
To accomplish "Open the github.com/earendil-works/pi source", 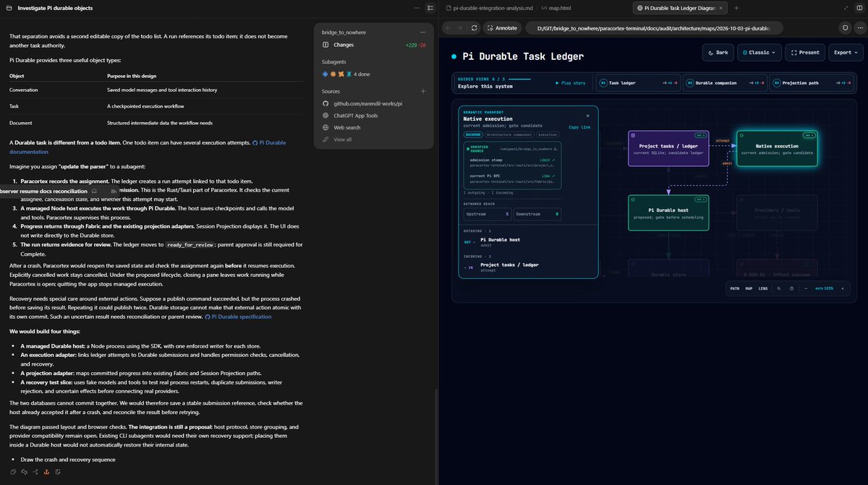I will pos(373,103).
